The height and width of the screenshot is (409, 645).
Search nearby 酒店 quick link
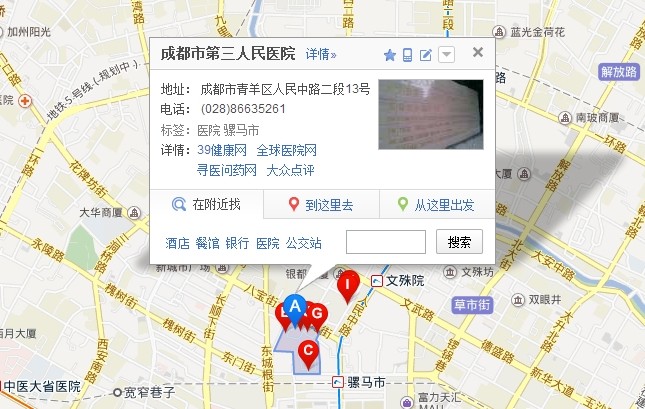[x=177, y=243]
